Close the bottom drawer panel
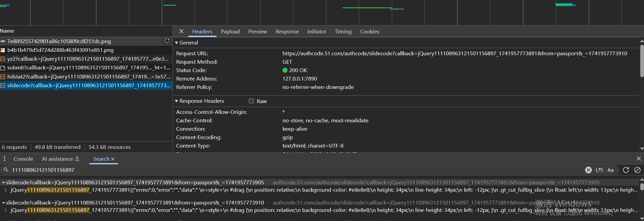This screenshot has height=221, width=644. pyautogui.click(x=639, y=159)
